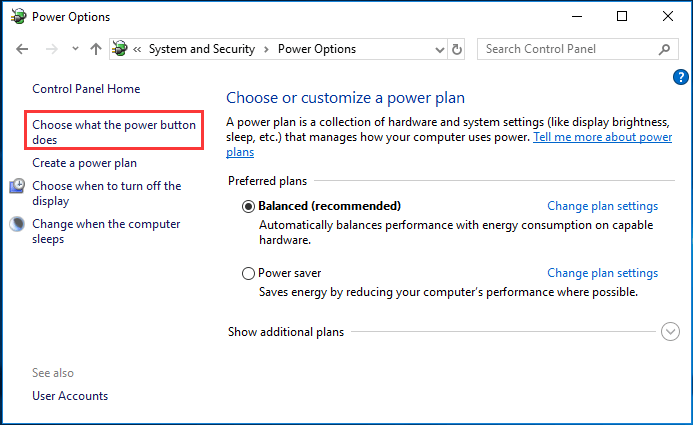The width and height of the screenshot is (693, 425).
Task: Select the Balanced (recommended) plan
Action: (249, 207)
